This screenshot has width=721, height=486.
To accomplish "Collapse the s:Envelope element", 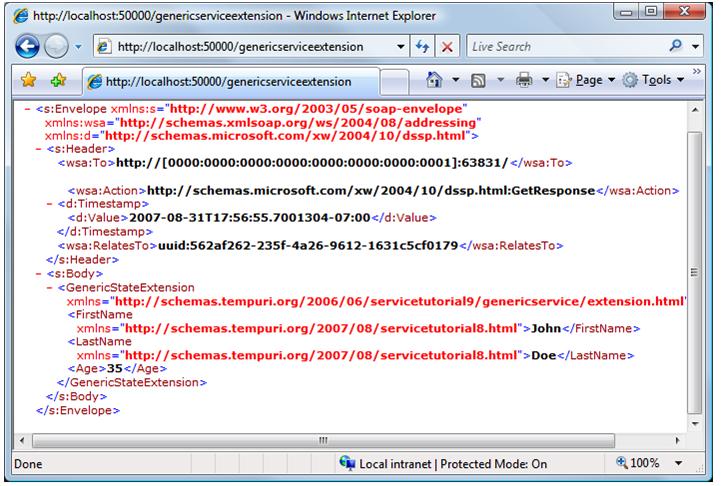I will coord(27,109).
